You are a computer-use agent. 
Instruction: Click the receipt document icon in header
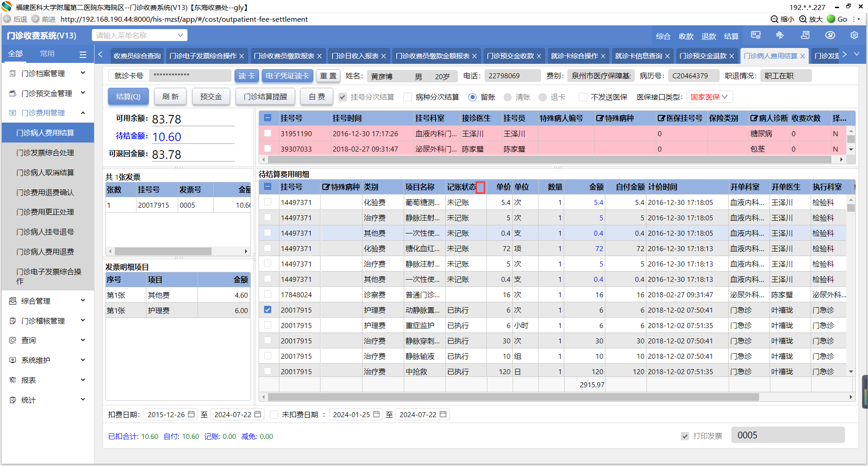[x=805, y=35]
